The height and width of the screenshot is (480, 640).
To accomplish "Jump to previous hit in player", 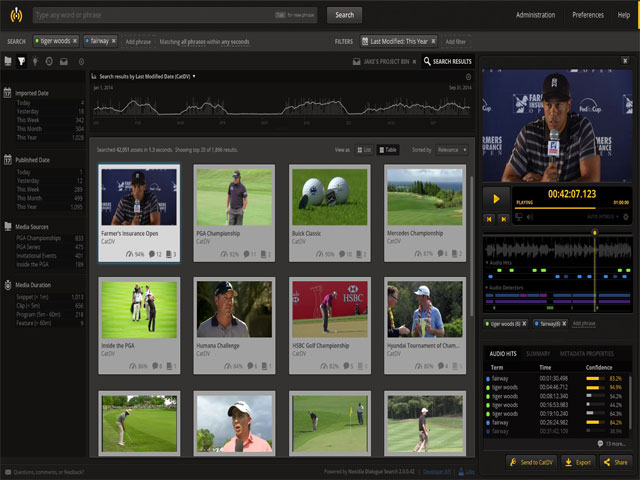I will (489, 219).
